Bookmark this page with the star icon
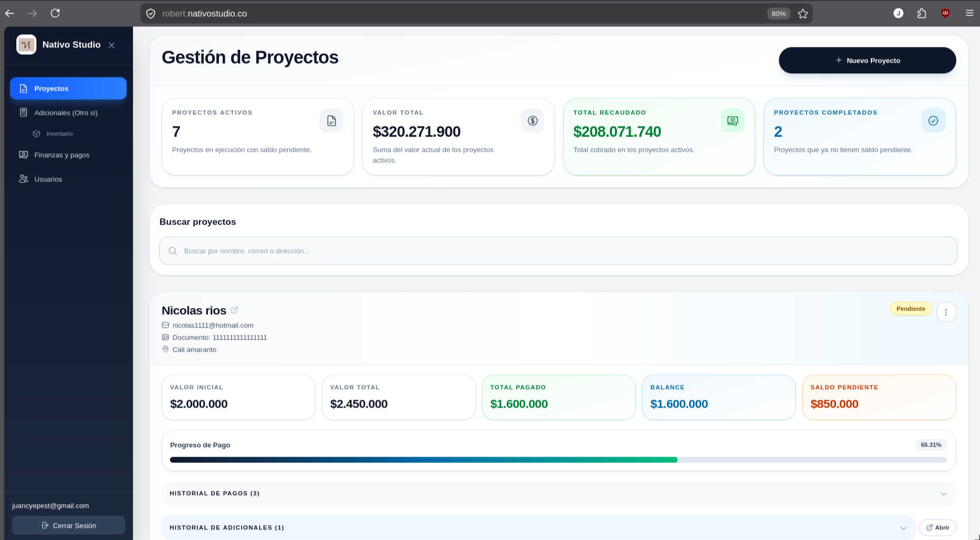The width and height of the screenshot is (980, 540). (803, 14)
